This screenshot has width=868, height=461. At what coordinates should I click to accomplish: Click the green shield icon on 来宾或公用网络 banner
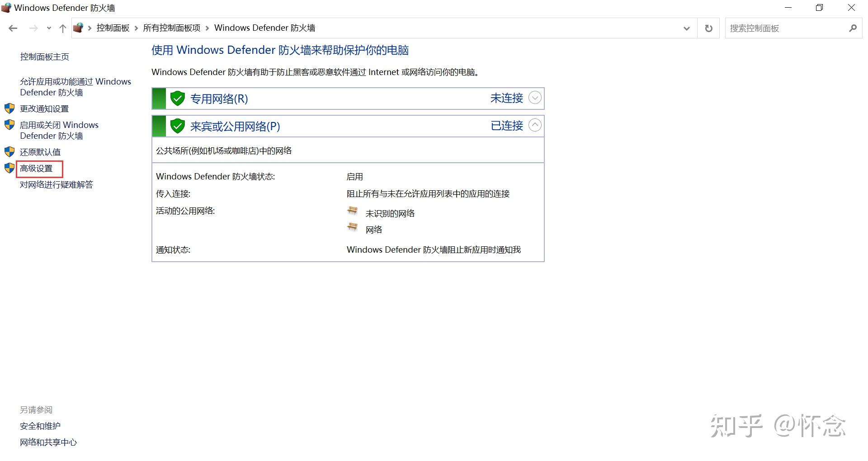click(178, 126)
